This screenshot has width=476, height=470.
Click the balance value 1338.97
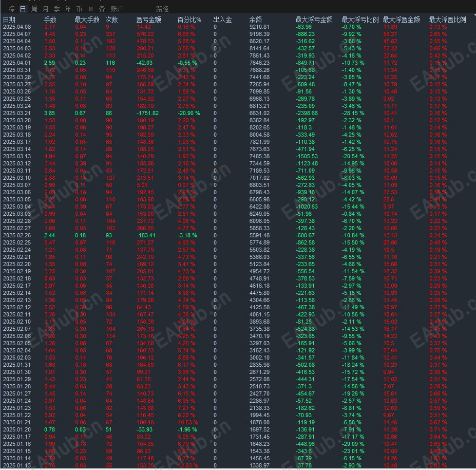pos(259,465)
